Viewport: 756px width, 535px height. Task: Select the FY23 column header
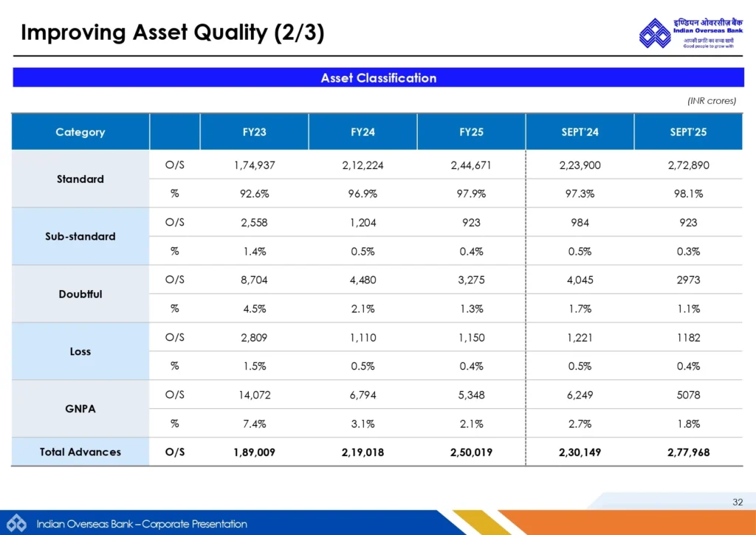coord(254,132)
